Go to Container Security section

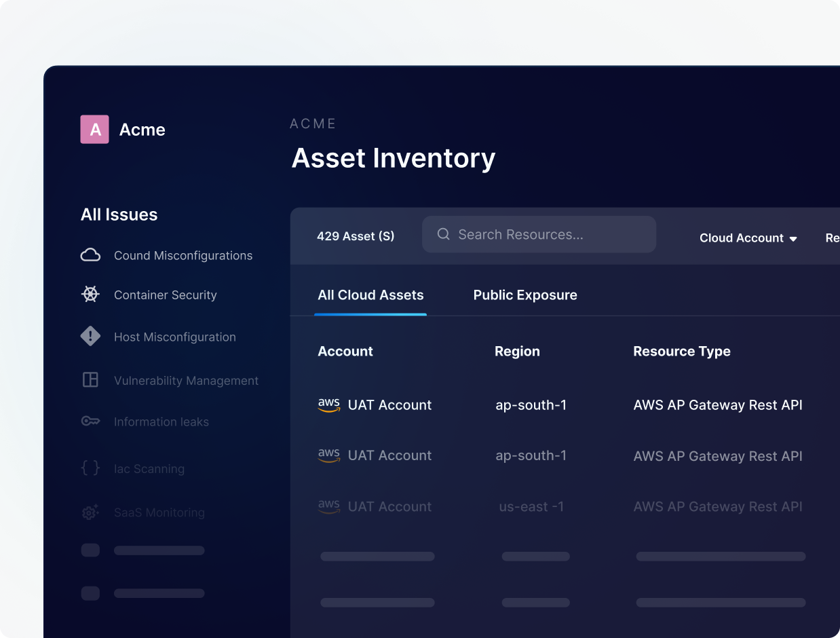coord(165,295)
